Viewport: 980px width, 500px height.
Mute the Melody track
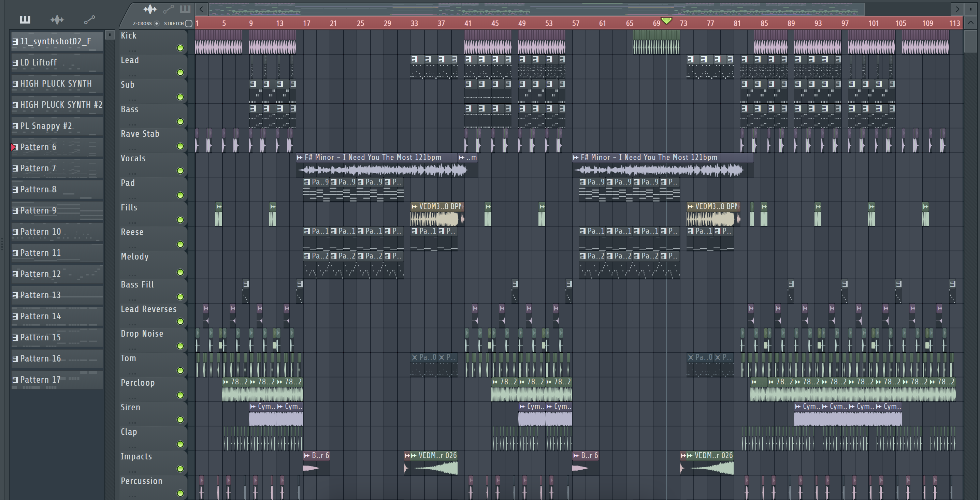[180, 273]
